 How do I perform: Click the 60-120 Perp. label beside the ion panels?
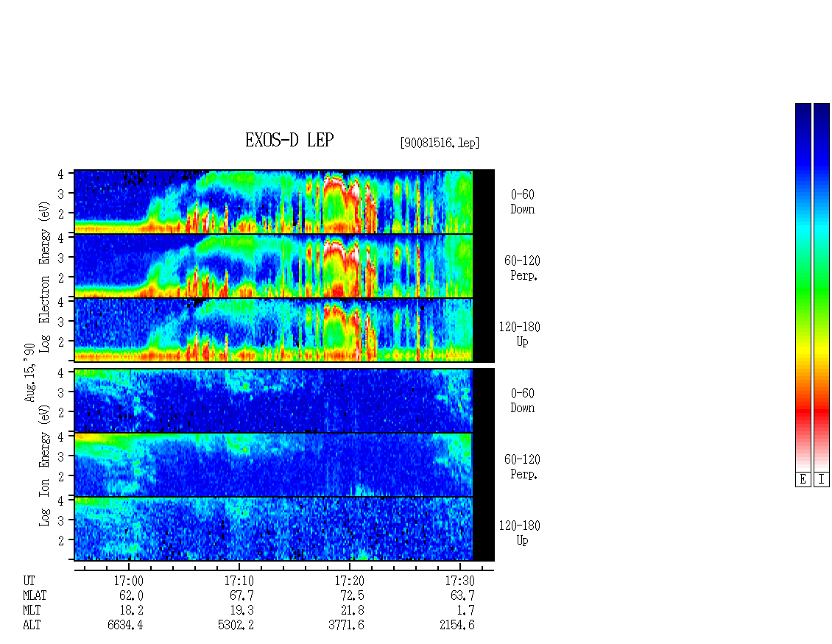point(522,467)
